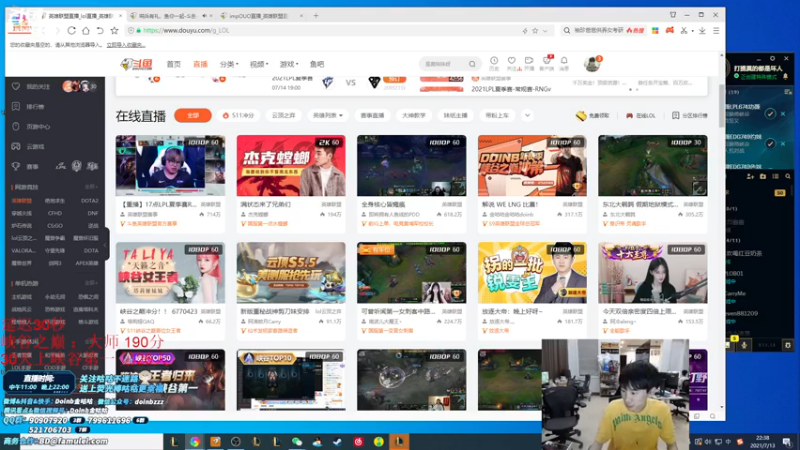
Task: Open a new browser tab with plus
Action: 316,16
